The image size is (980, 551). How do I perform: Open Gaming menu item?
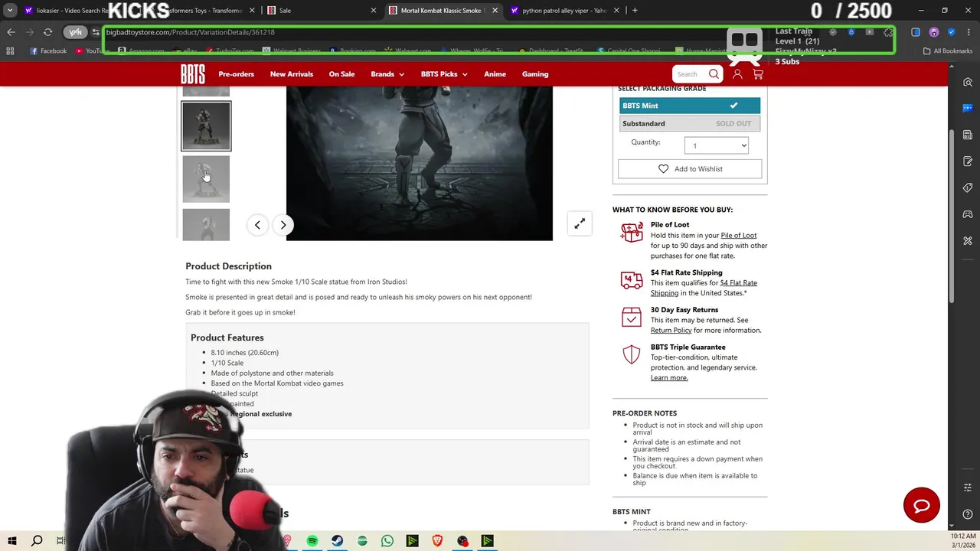coord(535,74)
